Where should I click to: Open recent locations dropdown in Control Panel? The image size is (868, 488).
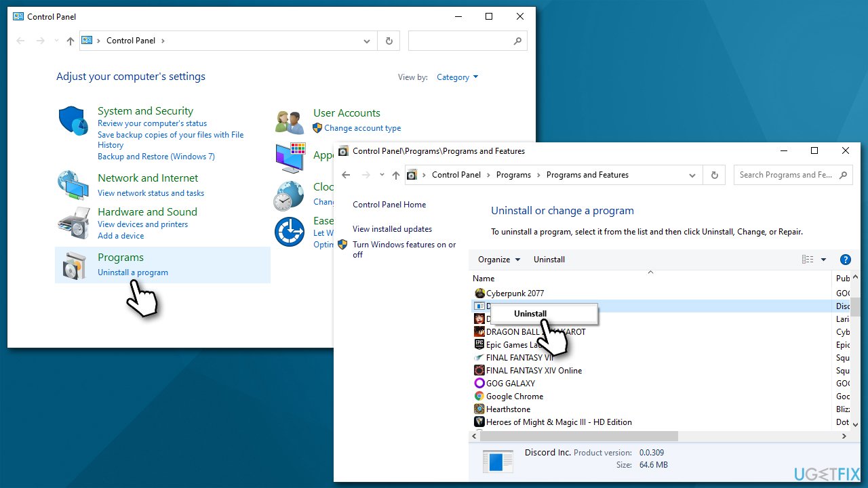[x=57, y=41]
